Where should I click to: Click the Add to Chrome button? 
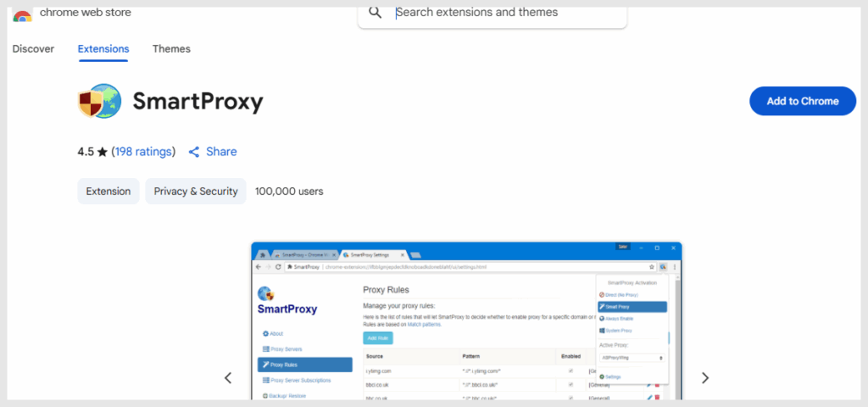[802, 101]
